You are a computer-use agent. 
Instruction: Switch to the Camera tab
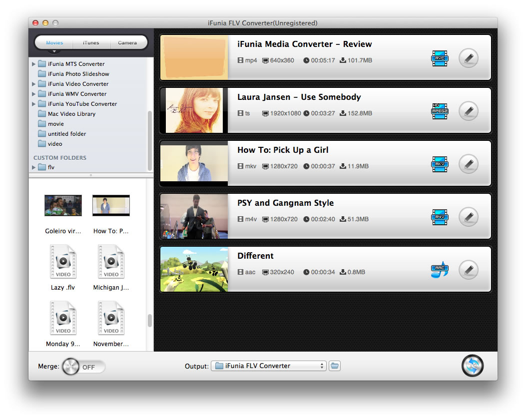tap(127, 42)
